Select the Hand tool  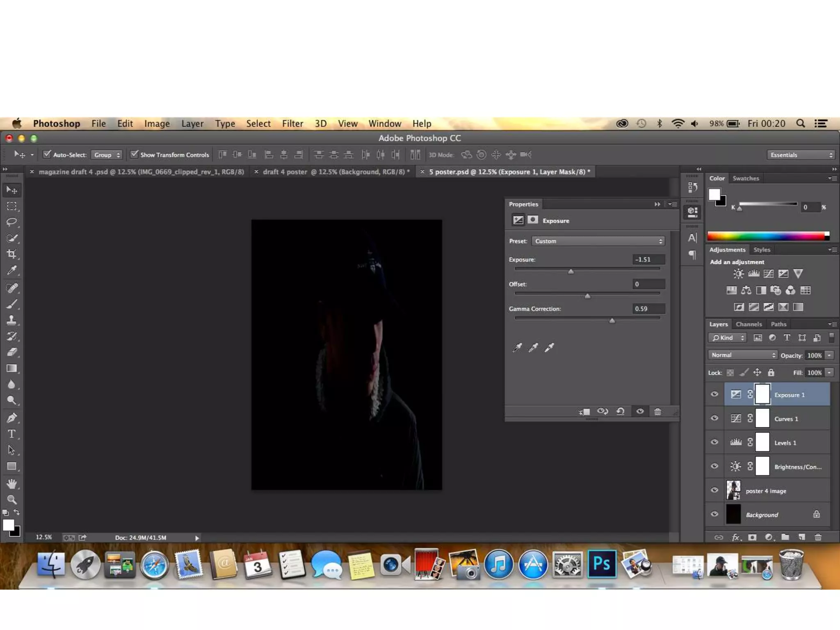(11, 484)
